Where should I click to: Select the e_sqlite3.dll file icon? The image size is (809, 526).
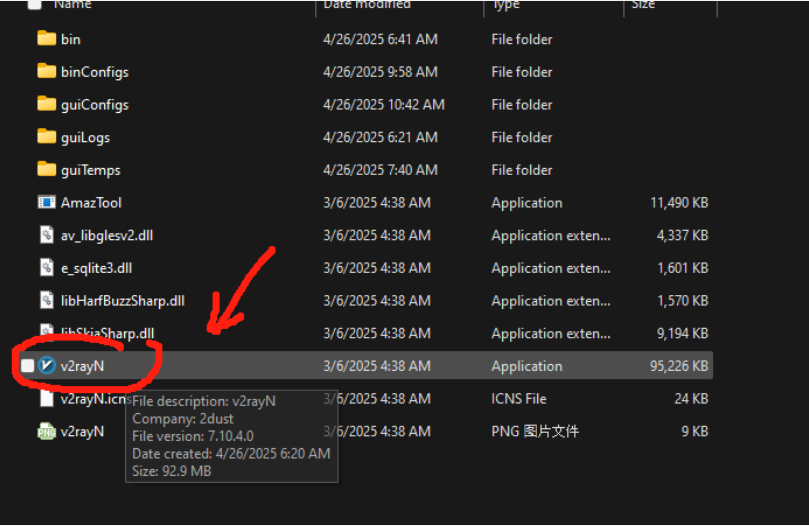click(x=47, y=267)
